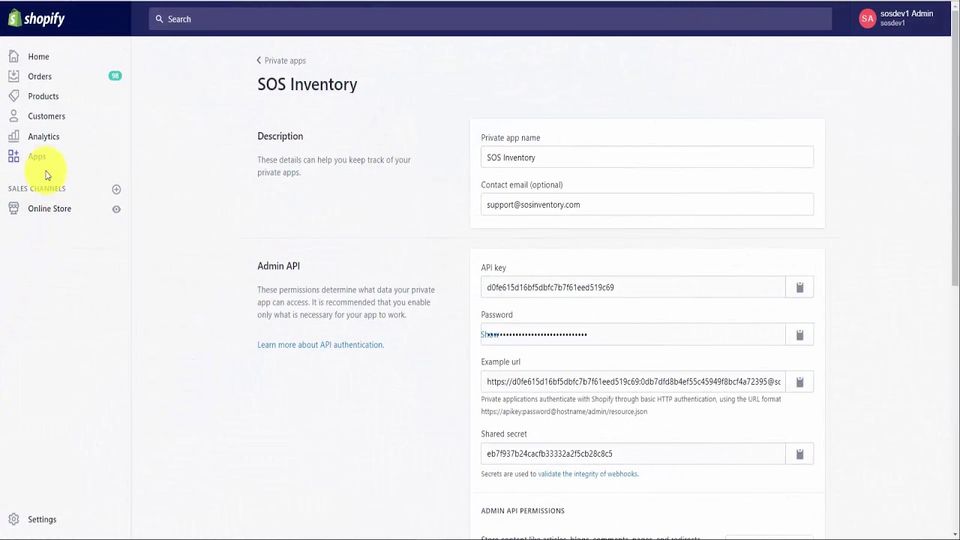Open the Products tag icon
Viewport: 960px width, 540px height.
(13, 96)
